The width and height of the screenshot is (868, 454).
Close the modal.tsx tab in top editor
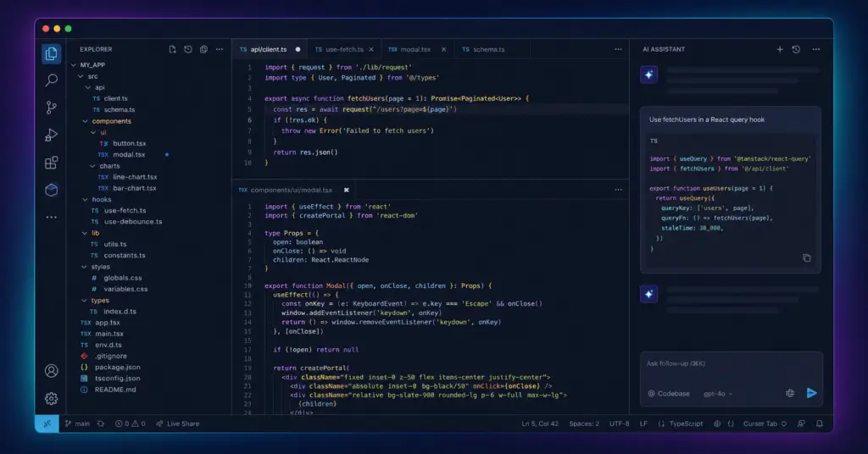(443, 49)
